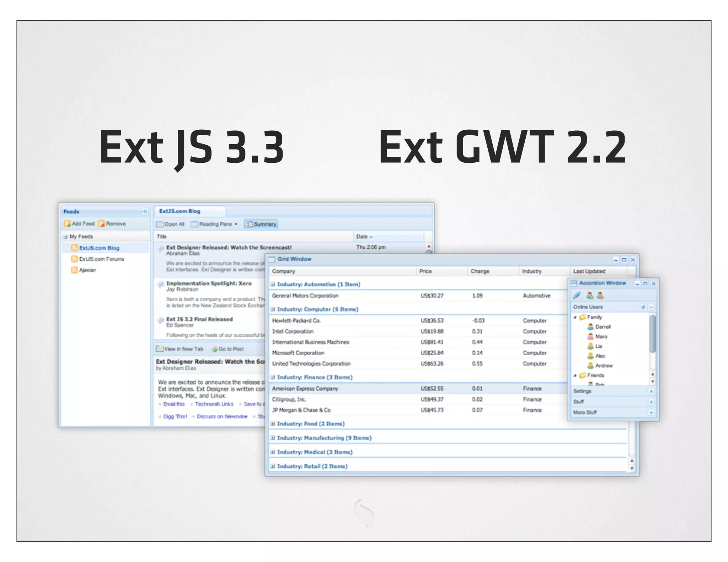This screenshot has width=728, height=562.
Task: Collapse Industry: Computer group
Action: pos(273,309)
